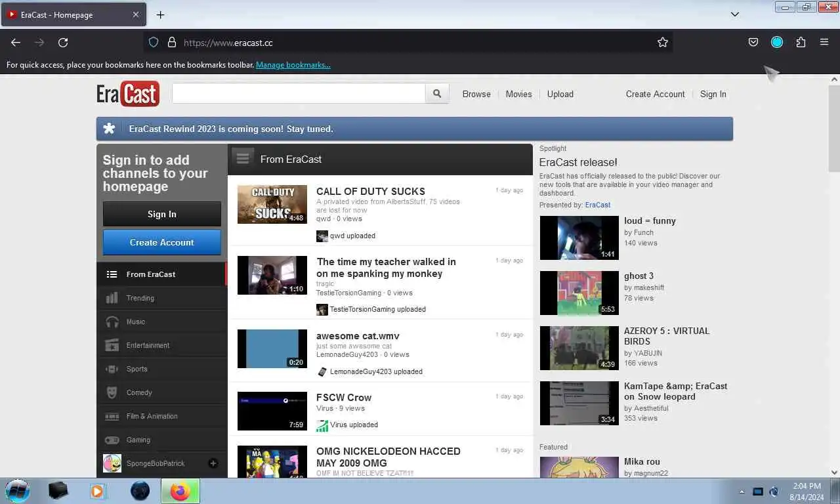Click the qwd uploader avatar
This screenshot has height=504, width=840.
coord(322,236)
